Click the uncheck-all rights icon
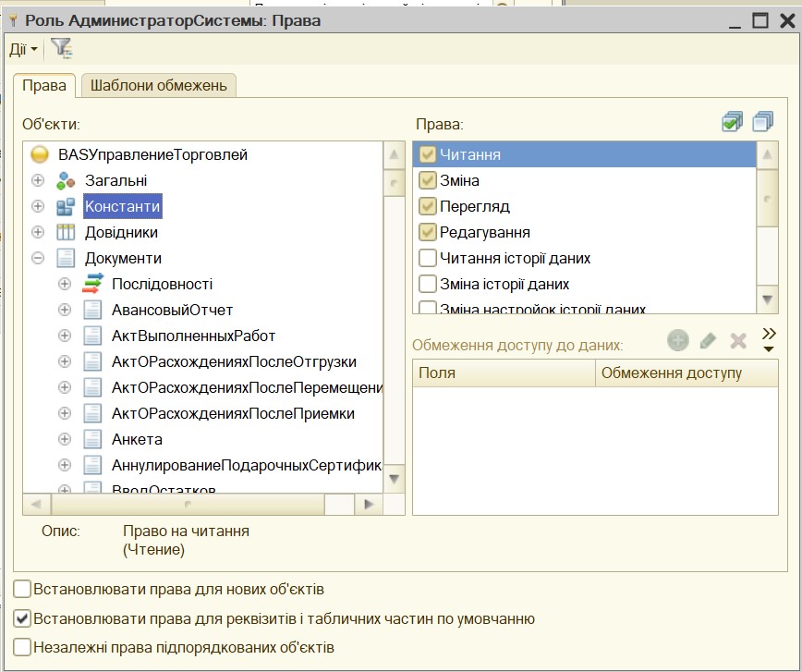Screen dimensions: 802x672 (762, 122)
